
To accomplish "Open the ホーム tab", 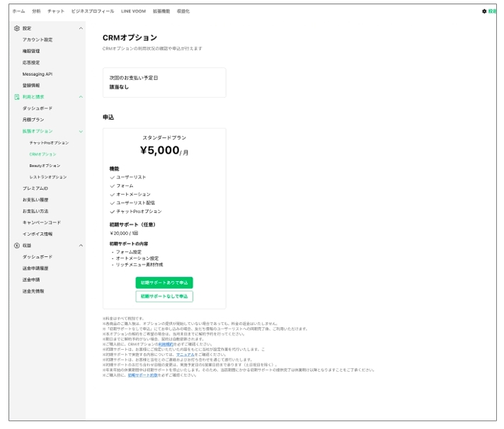I will (18, 11).
